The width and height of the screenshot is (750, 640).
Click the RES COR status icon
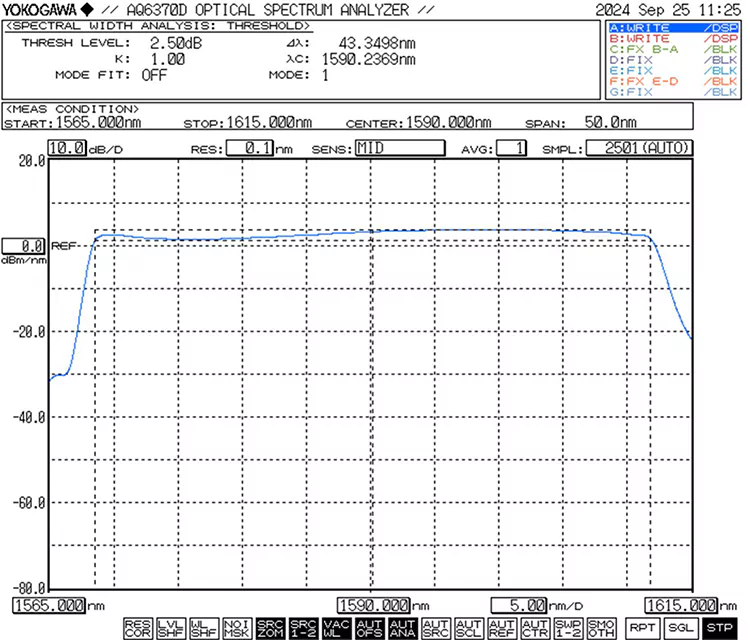point(138,628)
